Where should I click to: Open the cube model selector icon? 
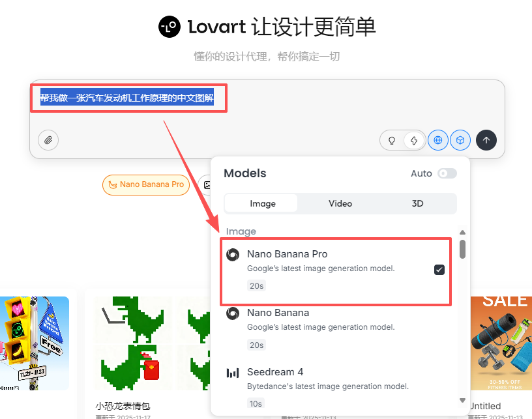point(460,140)
